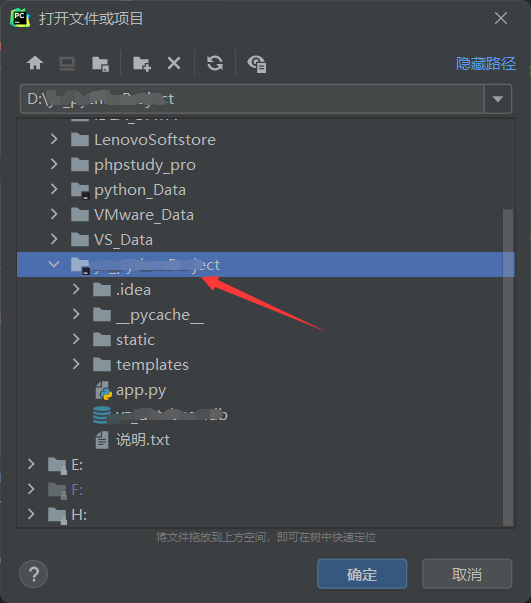531x603 pixels.
Task: Click the file tree vertical scrollbar
Action: tap(508, 367)
